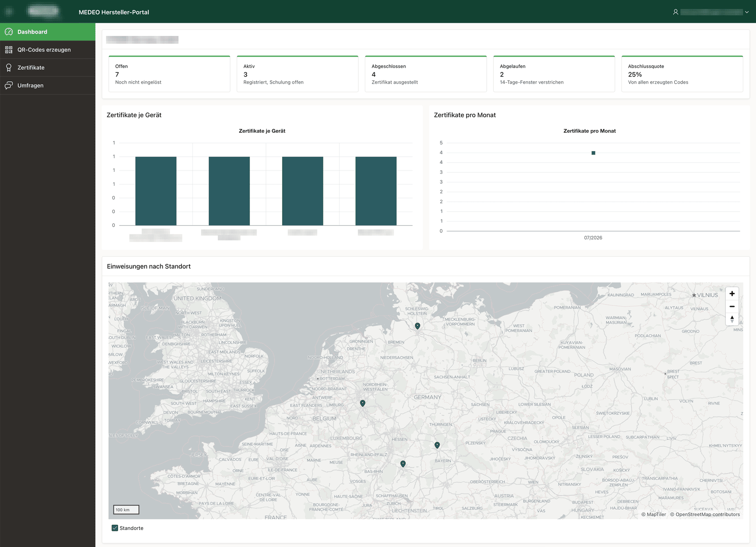The width and height of the screenshot is (756, 547).
Task: Click the Aktiv statistics card
Action: (298, 74)
